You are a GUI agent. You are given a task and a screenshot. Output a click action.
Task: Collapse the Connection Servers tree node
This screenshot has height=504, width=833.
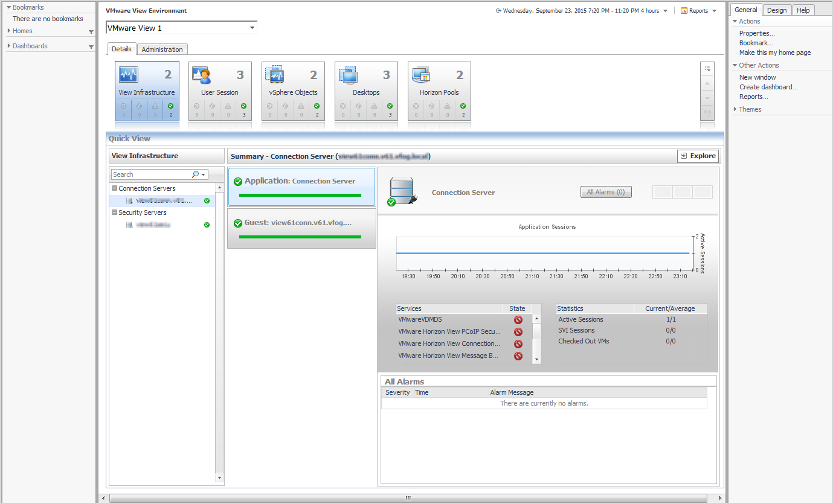click(x=114, y=188)
